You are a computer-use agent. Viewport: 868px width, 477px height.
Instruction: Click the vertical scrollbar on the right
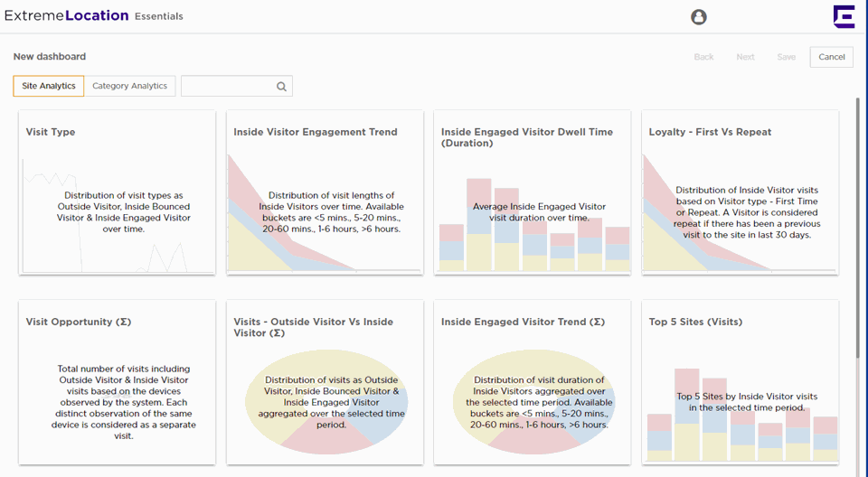(859, 226)
